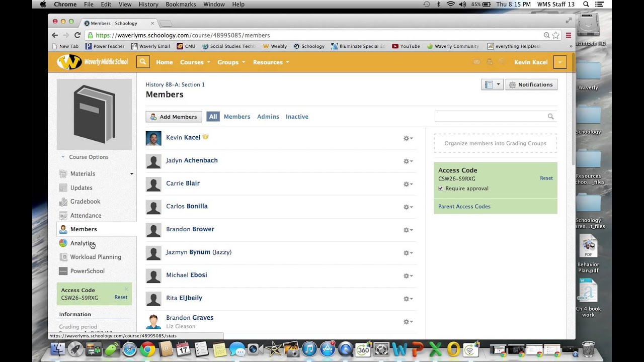The height and width of the screenshot is (362, 644).
Task: Switch to the Admins filter tab
Action: (268, 117)
